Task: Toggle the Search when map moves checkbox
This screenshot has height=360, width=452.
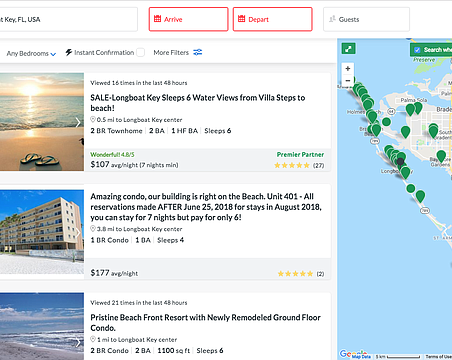Action: [417, 50]
